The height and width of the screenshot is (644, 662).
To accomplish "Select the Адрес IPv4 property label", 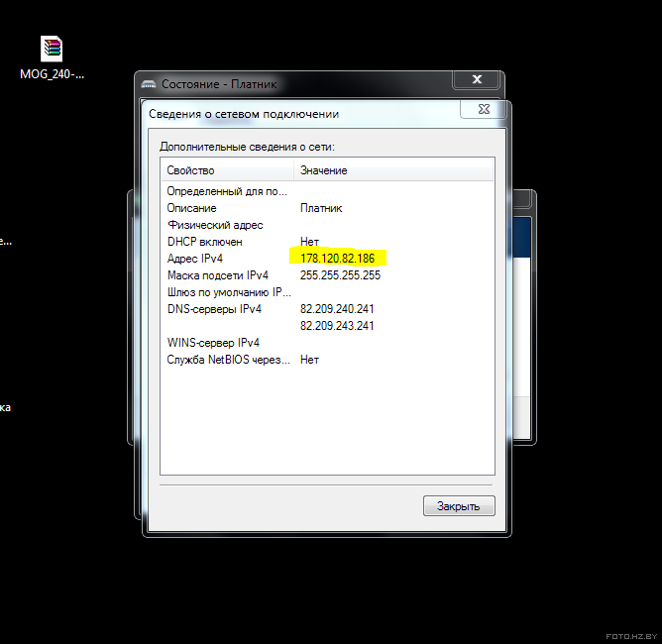I will pos(194,259).
